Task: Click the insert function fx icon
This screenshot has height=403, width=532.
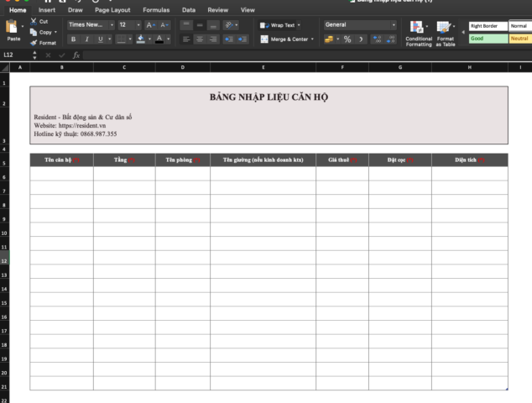Action: tap(76, 55)
